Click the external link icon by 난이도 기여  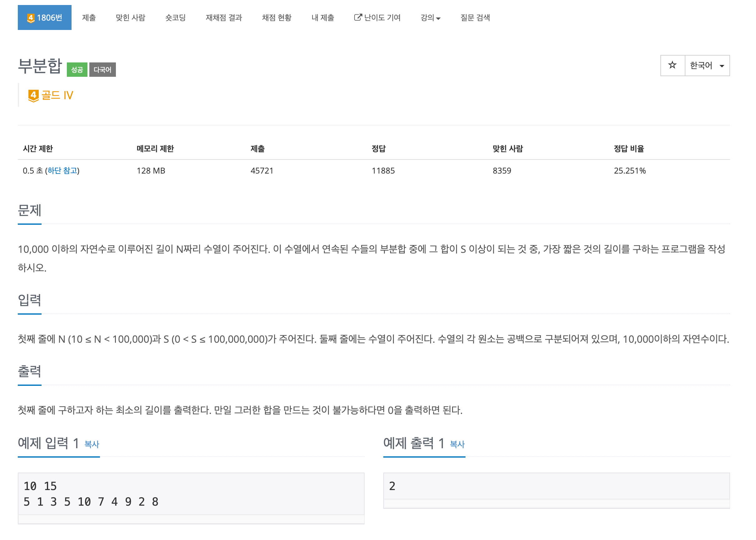point(357,17)
